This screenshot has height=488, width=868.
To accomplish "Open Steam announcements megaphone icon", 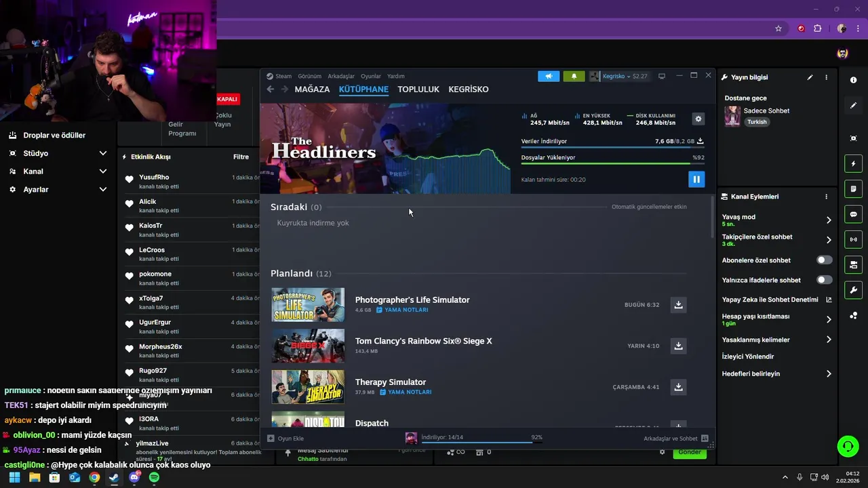I will [x=549, y=76].
